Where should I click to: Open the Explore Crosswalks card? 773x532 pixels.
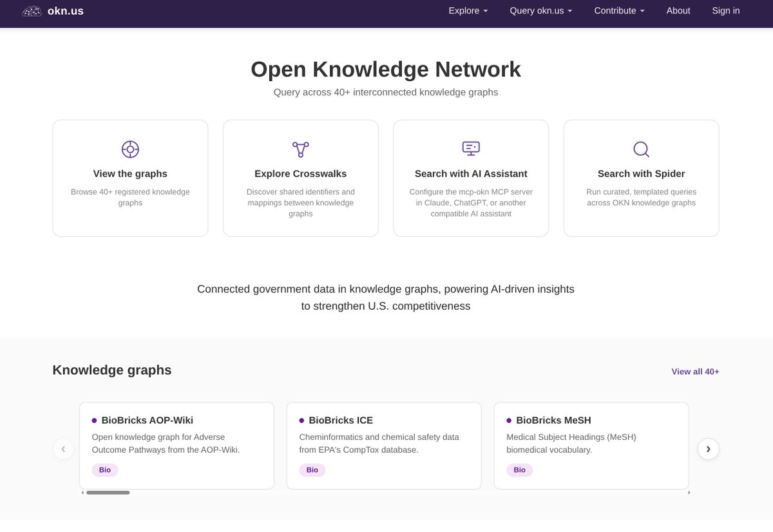pyautogui.click(x=301, y=178)
